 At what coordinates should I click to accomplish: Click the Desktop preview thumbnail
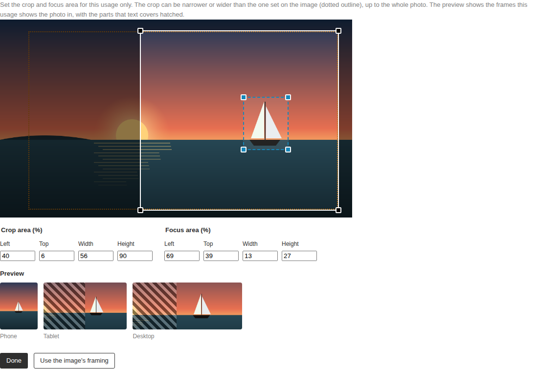pos(187,306)
